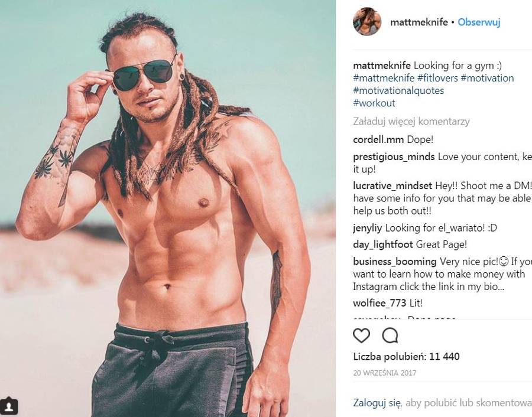Open business_booming commenter profile
Screen dimensions: 532x417
click(395, 262)
